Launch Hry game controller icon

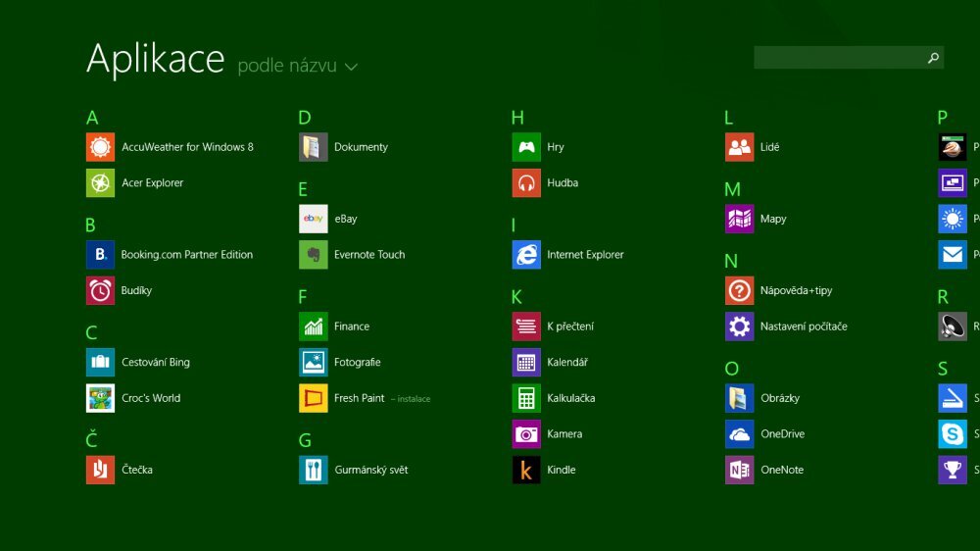[x=526, y=147]
